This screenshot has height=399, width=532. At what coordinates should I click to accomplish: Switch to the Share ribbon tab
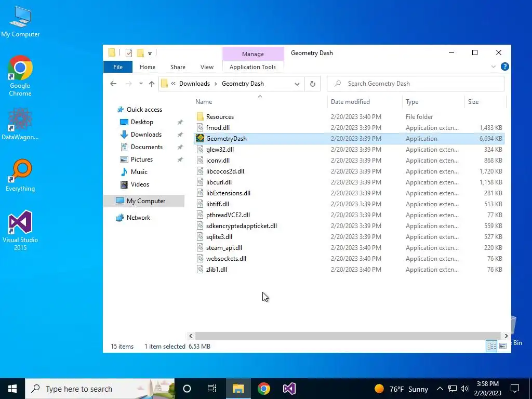(178, 67)
